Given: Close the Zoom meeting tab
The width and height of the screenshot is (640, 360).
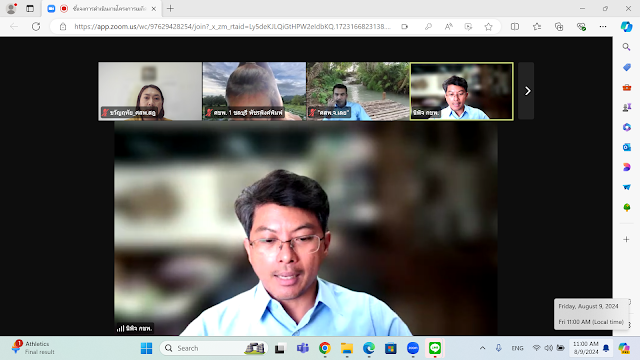Looking at the screenshot, I should pyautogui.click(x=154, y=9).
